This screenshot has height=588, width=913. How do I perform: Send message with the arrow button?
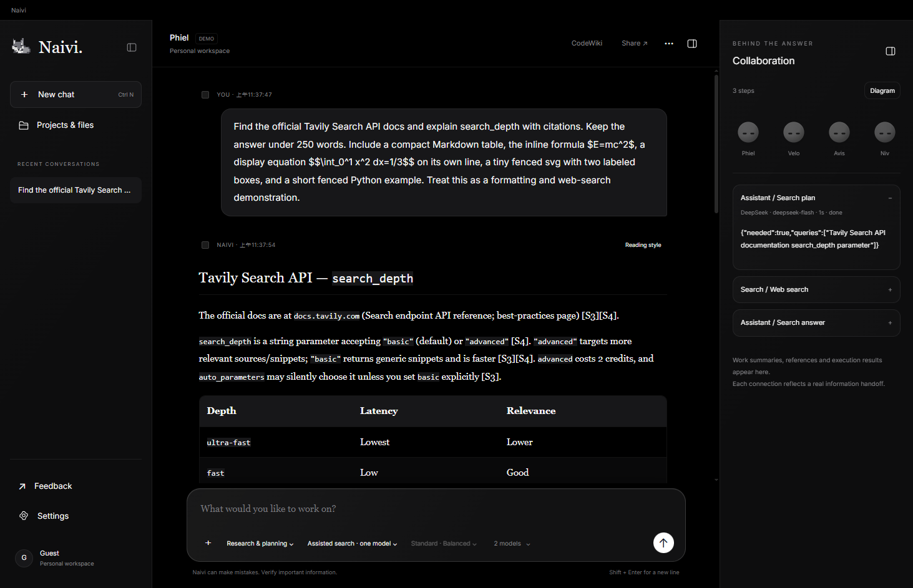click(x=663, y=543)
